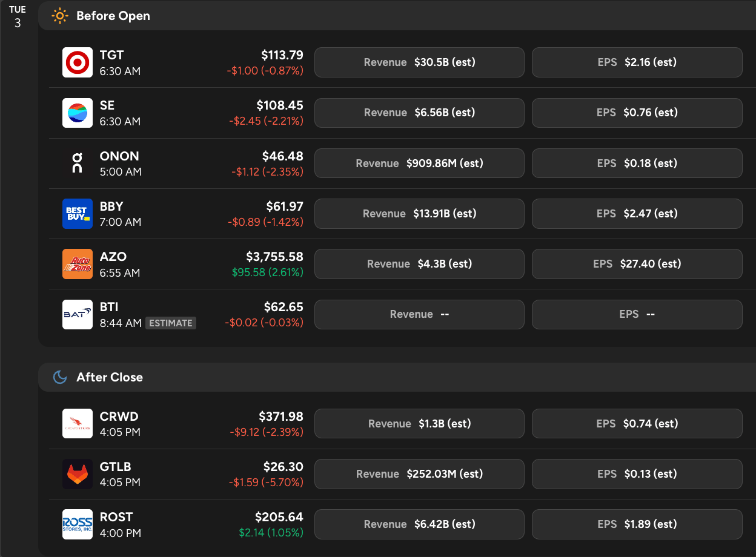756x557 pixels.
Task: Click the BTI price $62.65
Action: 284,307
